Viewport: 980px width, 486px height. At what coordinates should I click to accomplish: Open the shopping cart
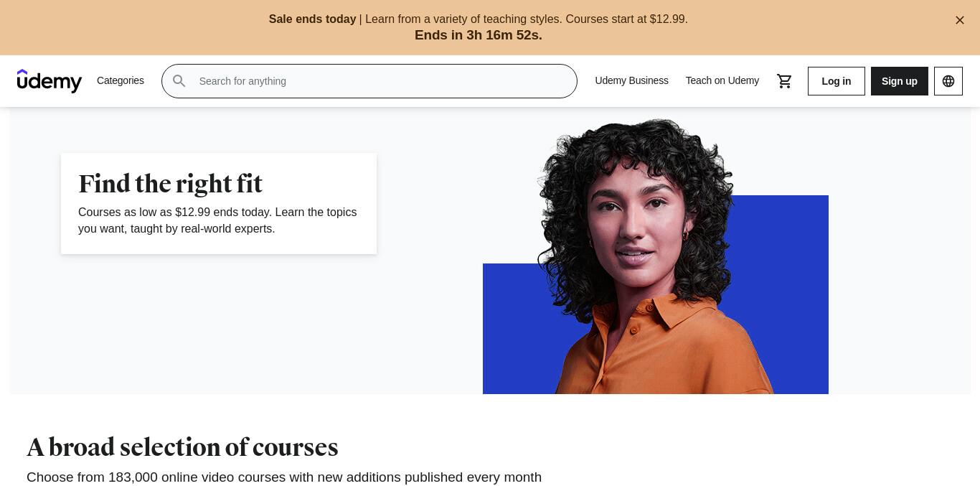pos(784,81)
